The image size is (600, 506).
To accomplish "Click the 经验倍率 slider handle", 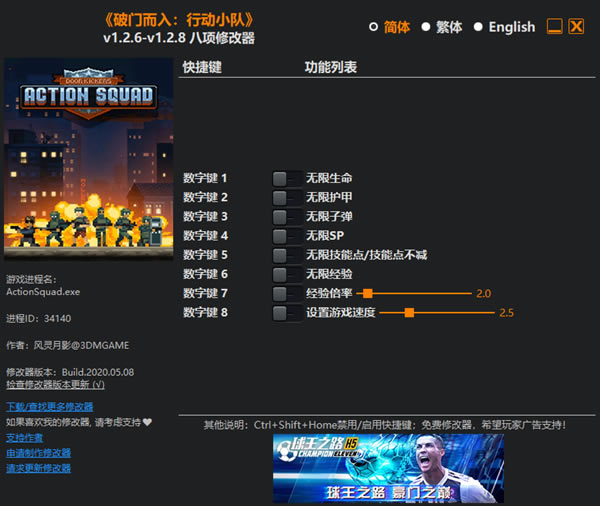I will [368, 294].
